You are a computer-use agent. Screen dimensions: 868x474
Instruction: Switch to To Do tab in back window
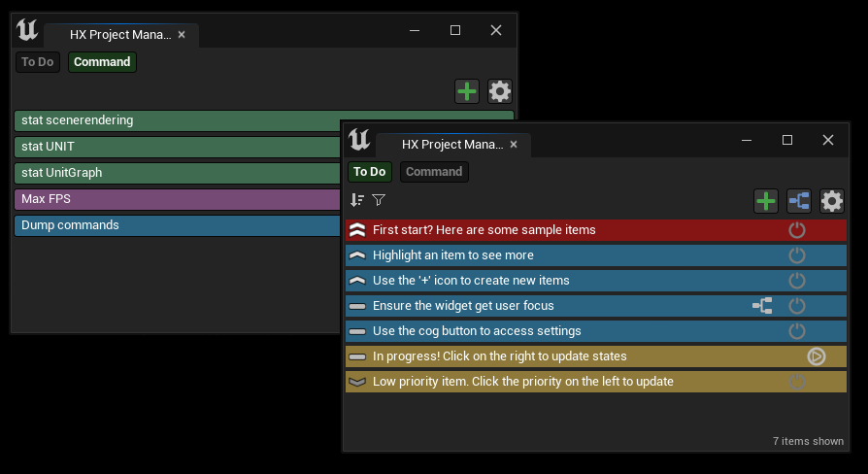coord(38,62)
